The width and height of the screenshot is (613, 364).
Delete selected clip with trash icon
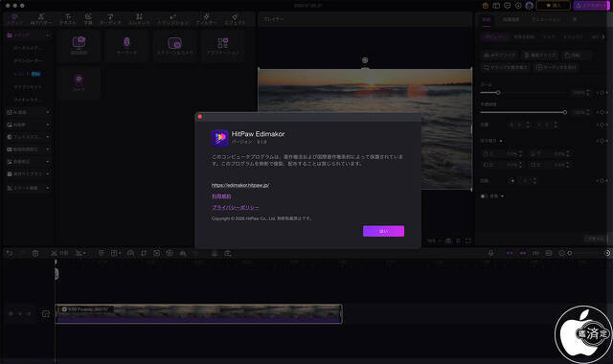(35, 253)
